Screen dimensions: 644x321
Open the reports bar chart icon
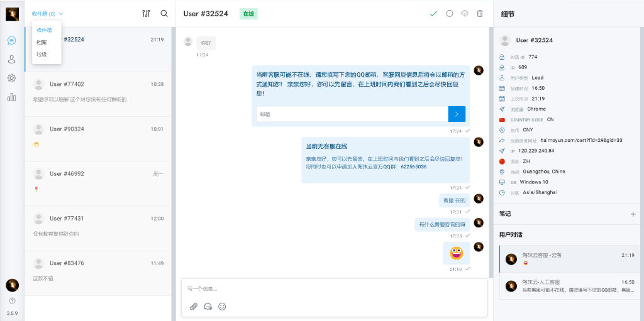[12, 97]
